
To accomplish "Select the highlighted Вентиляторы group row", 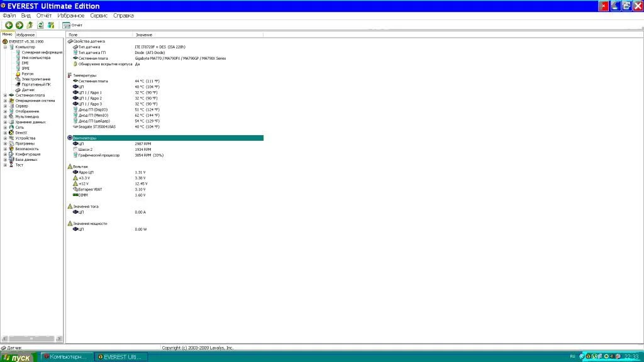I will 165,138.
